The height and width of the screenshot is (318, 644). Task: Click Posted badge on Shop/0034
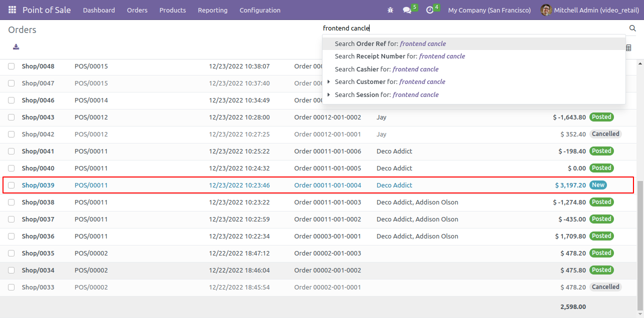coord(601,270)
